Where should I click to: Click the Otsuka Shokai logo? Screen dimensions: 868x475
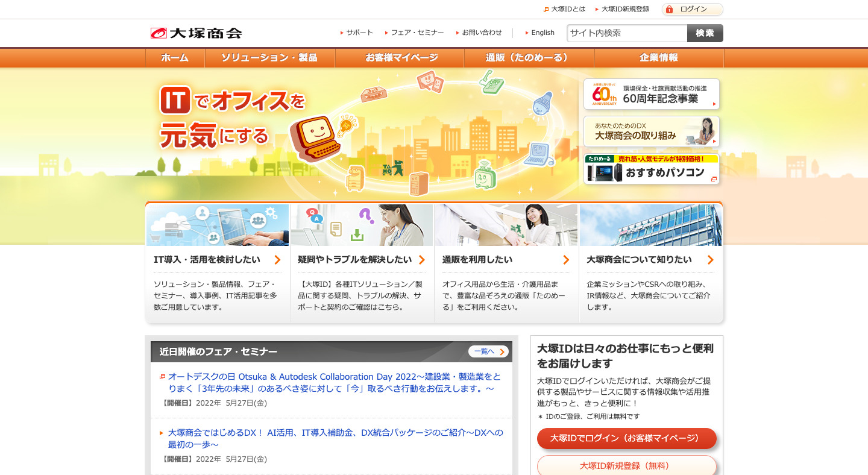[x=196, y=33]
